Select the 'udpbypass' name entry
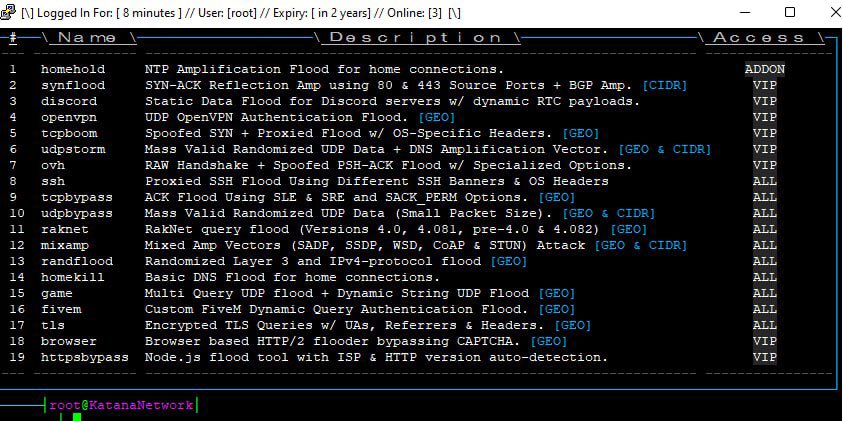Screen dimensions: 843x421 [x=77, y=213]
